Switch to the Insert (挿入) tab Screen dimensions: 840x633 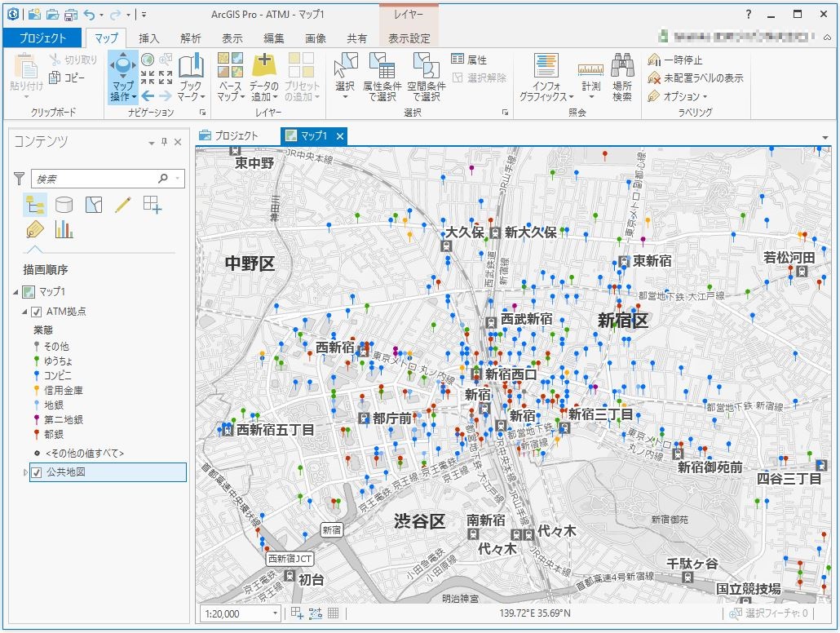pyautogui.click(x=149, y=38)
